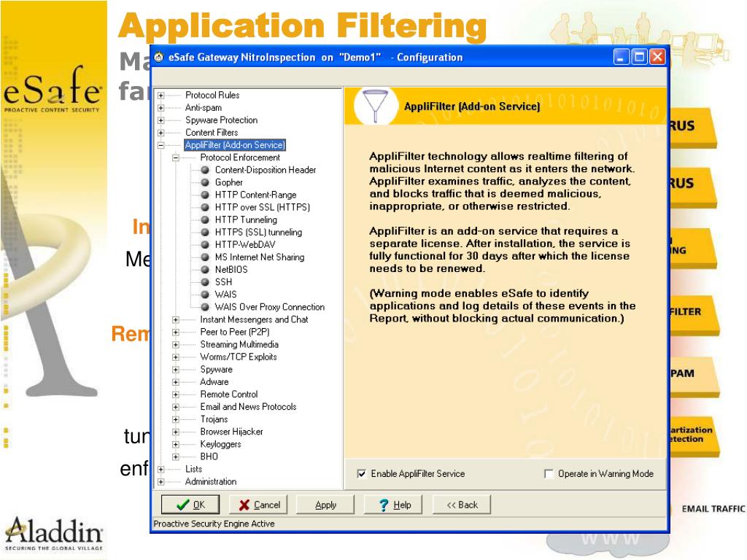
Task: Expand the Peer to Peer (P2P) node
Action: 176,332
